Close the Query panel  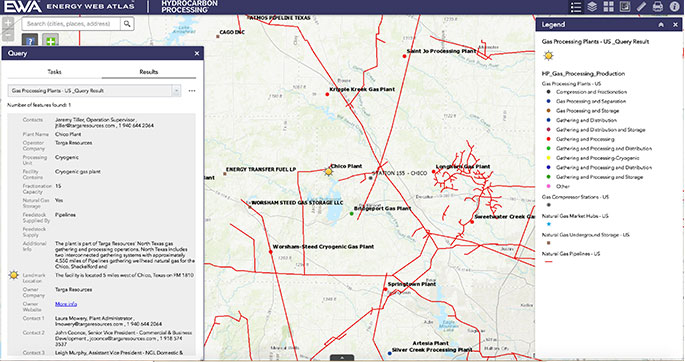pyautogui.click(x=197, y=53)
